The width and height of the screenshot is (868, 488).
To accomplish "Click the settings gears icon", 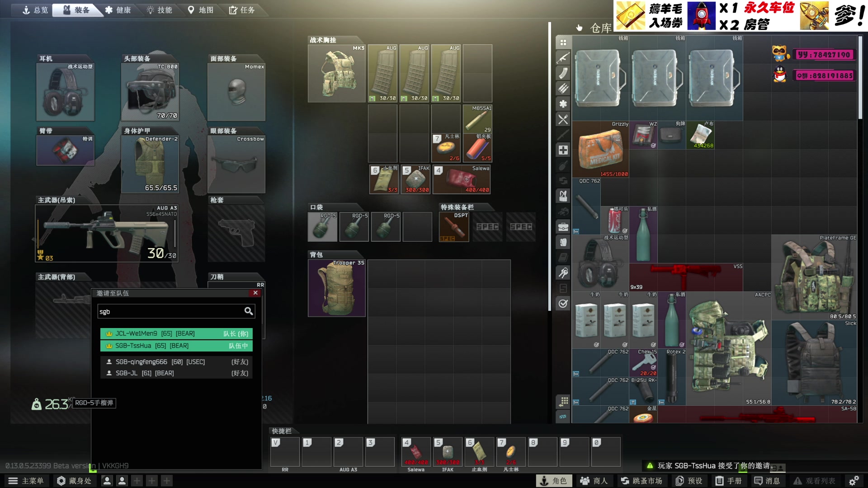I will (x=854, y=481).
